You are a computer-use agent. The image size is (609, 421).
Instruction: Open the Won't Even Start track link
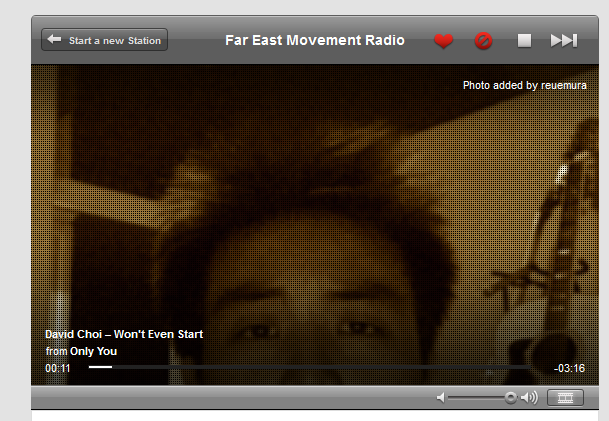click(x=158, y=334)
